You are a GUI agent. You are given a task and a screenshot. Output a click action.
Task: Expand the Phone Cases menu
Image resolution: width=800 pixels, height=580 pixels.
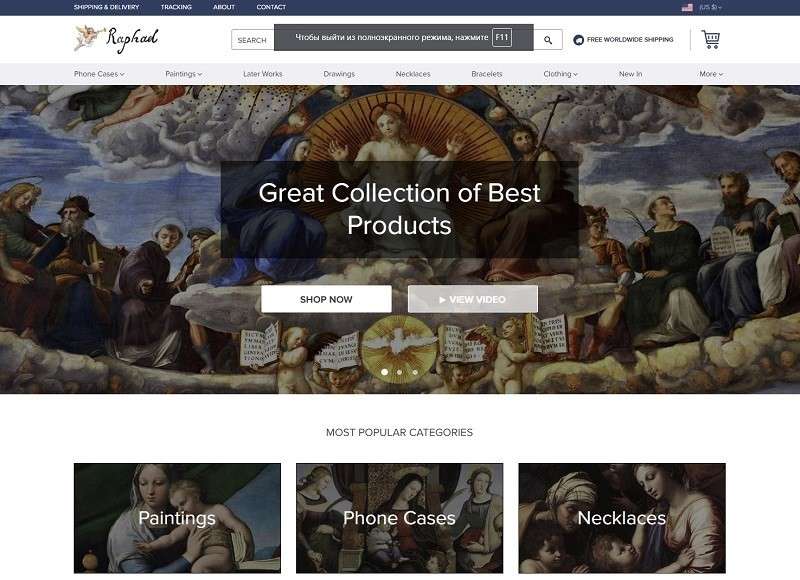pyautogui.click(x=99, y=74)
